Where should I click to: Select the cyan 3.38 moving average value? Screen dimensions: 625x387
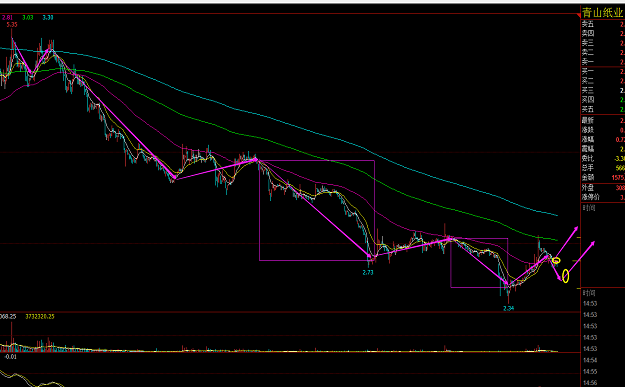click(48, 18)
